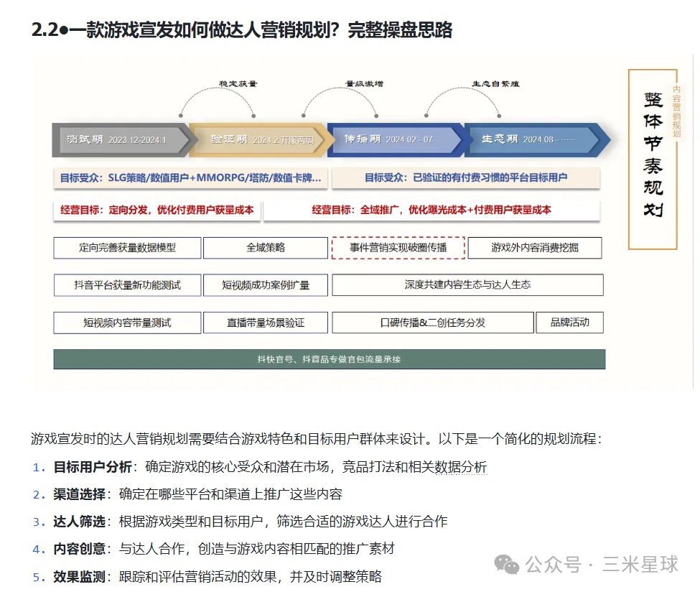
Task: Select the 全域策略 box
Action: point(265,248)
